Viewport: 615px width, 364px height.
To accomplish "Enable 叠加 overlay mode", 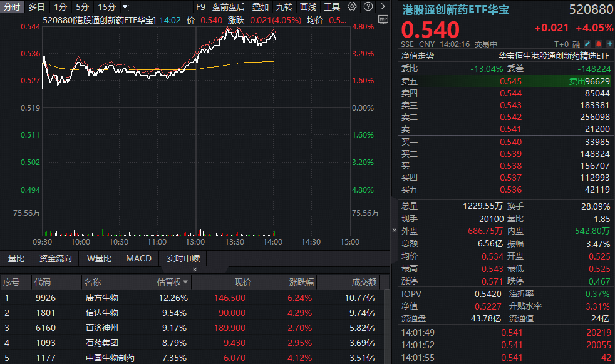I will [261, 6].
